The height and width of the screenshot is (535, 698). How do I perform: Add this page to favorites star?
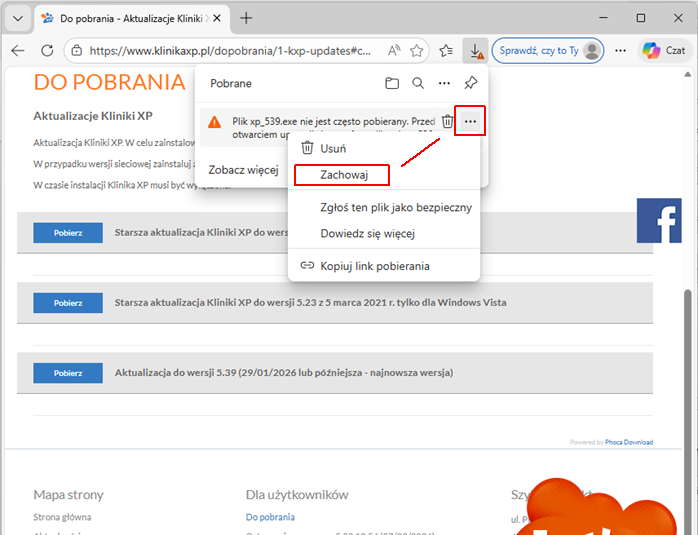[x=417, y=50]
